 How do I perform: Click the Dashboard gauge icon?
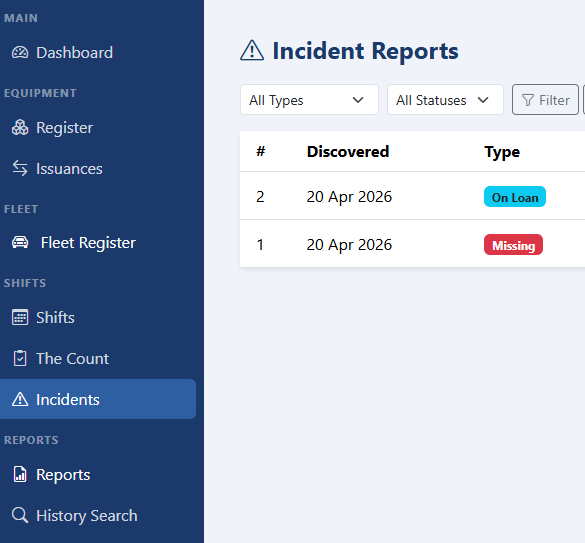[20, 53]
